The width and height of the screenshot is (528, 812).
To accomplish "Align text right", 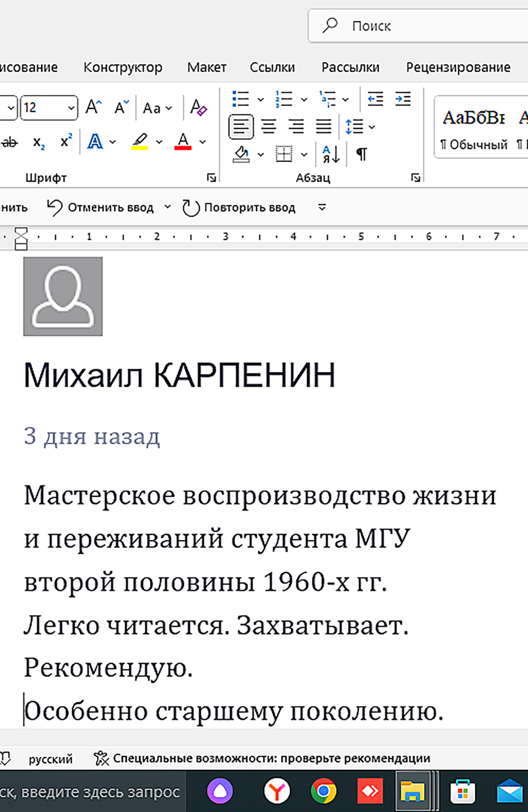I will click(296, 127).
